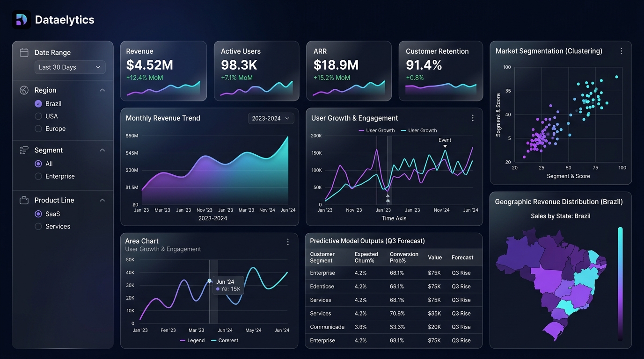The image size is (644, 359).
Task: Click the Product Line briefcase icon
Action: [24, 200]
